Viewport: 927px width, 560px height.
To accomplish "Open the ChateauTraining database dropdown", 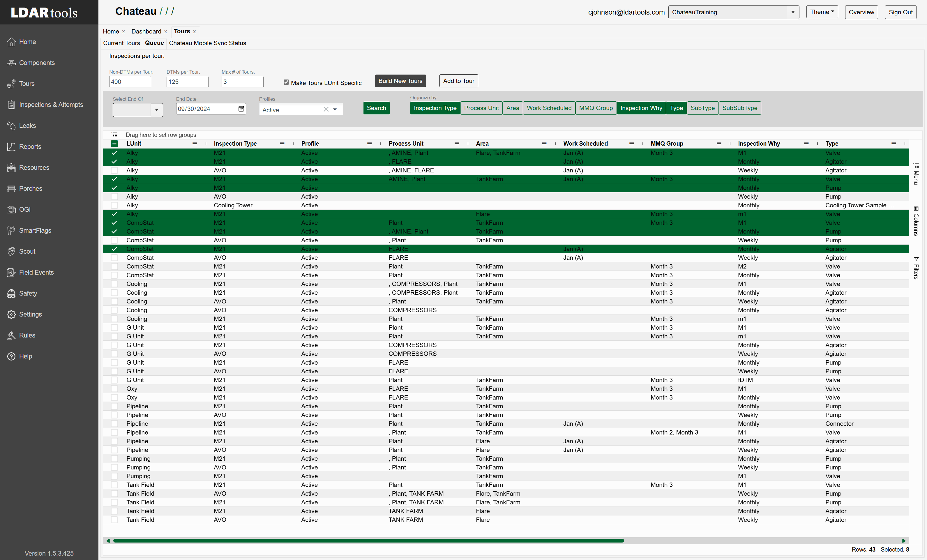I will click(x=734, y=12).
